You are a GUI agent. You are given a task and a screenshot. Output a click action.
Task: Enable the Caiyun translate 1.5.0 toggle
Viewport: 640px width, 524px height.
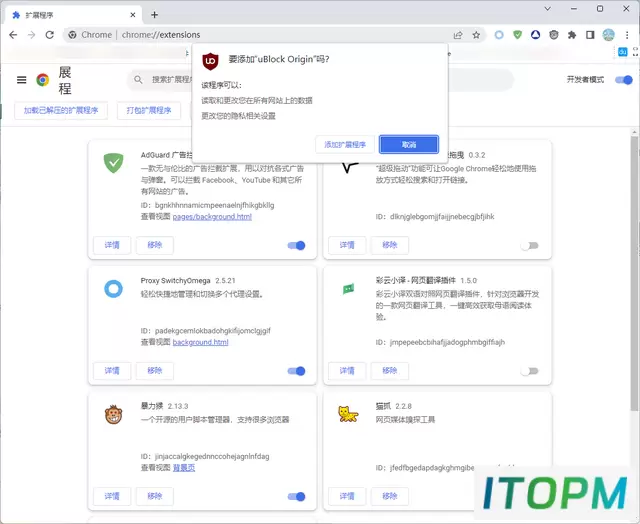[x=530, y=371]
